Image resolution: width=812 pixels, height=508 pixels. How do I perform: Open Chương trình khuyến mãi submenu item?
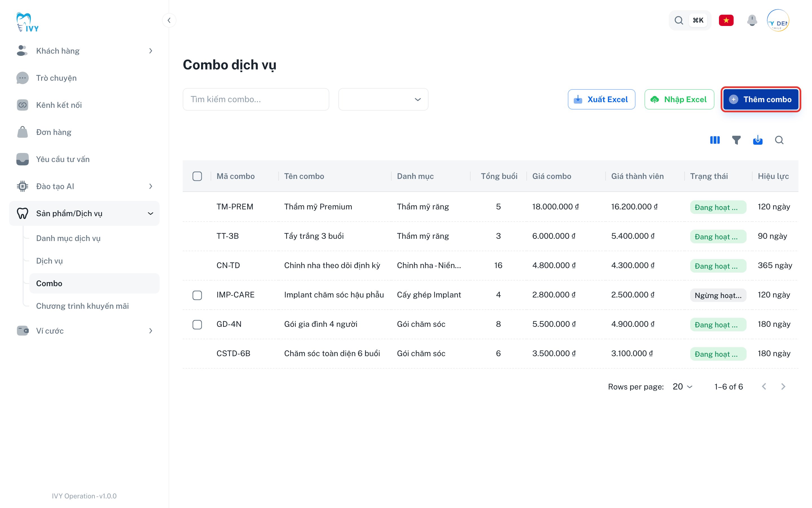(94, 306)
